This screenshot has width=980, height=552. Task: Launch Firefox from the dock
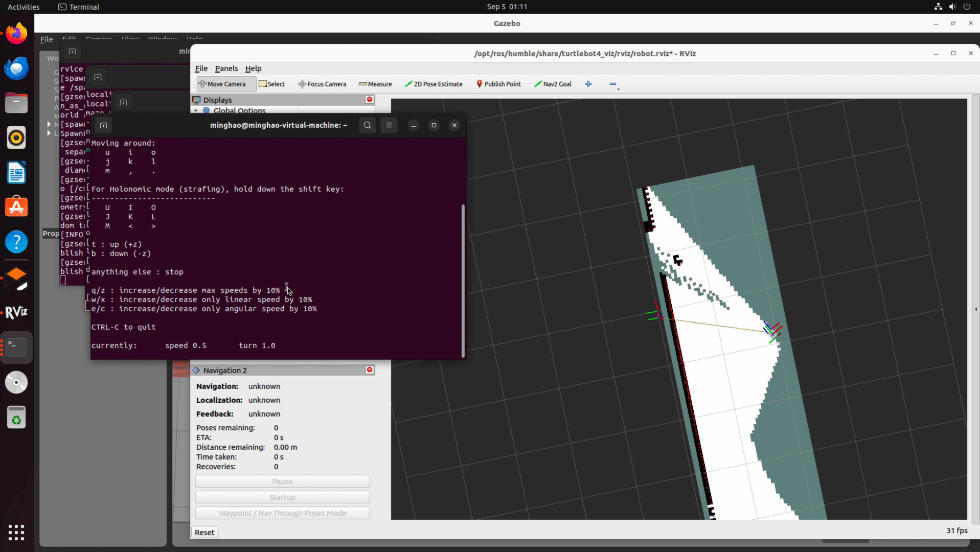[16, 34]
